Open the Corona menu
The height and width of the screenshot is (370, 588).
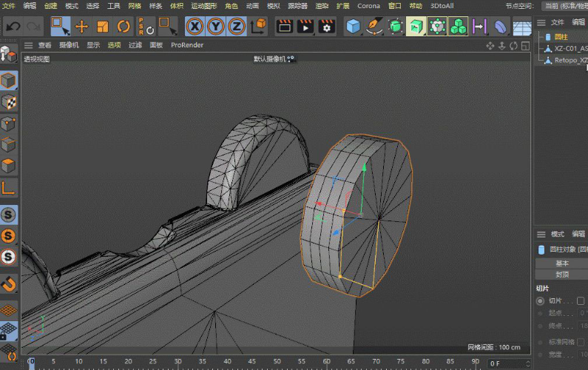(368, 6)
